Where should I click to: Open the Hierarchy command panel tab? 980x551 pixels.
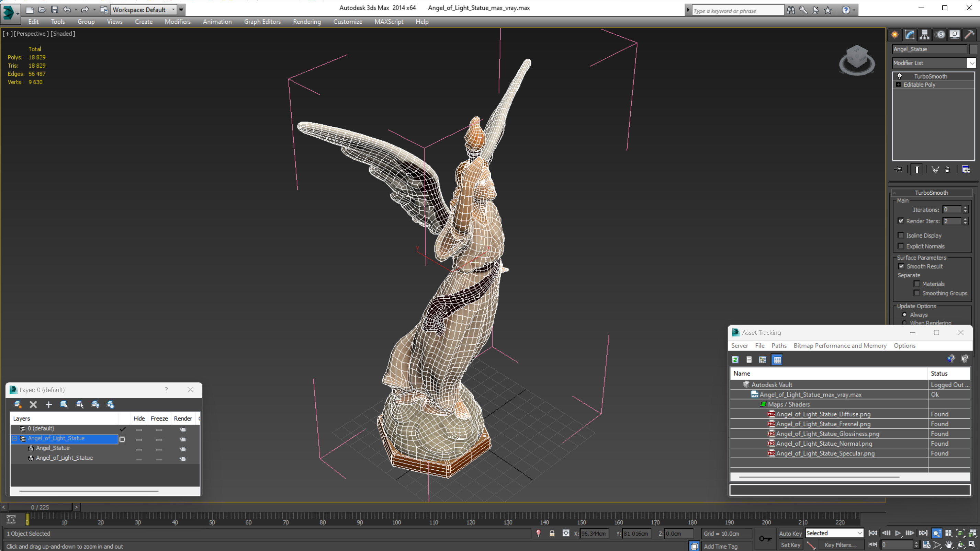924,35
